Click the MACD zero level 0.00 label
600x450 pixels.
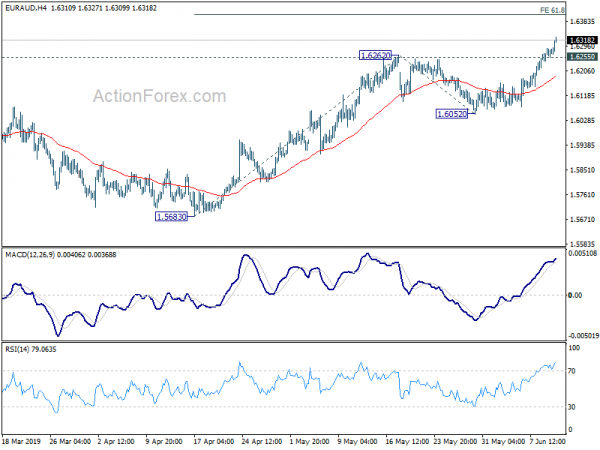(575, 295)
